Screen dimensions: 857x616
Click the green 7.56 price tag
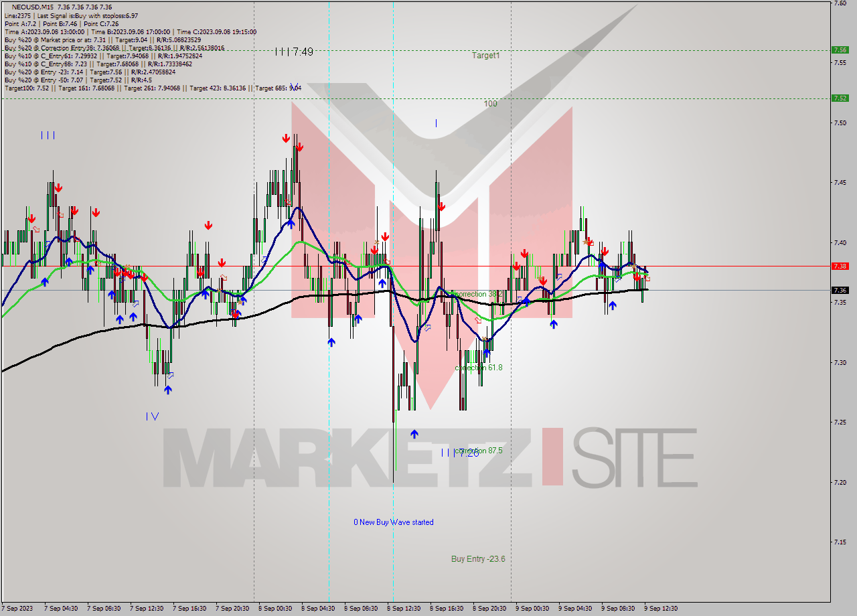coord(840,50)
